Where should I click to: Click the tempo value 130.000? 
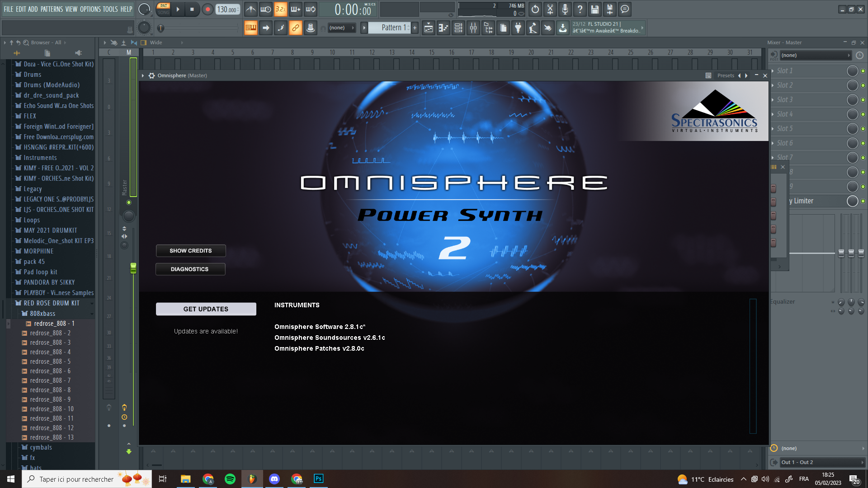pyautogui.click(x=227, y=9)
